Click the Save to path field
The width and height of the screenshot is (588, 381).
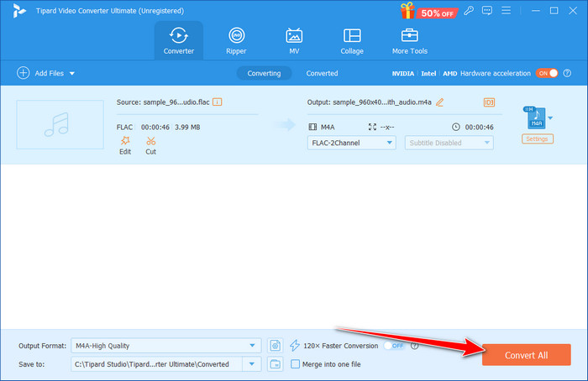pos(157,364)
